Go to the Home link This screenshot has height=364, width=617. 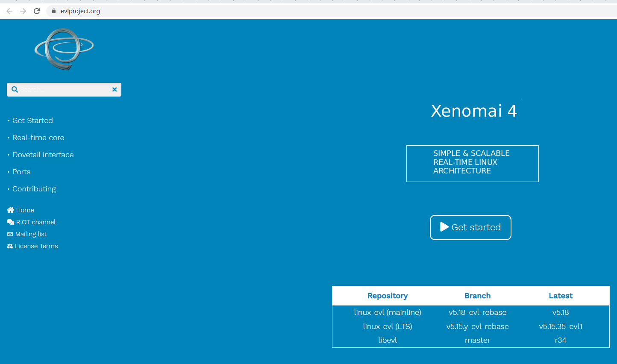[x=25, y=210]
